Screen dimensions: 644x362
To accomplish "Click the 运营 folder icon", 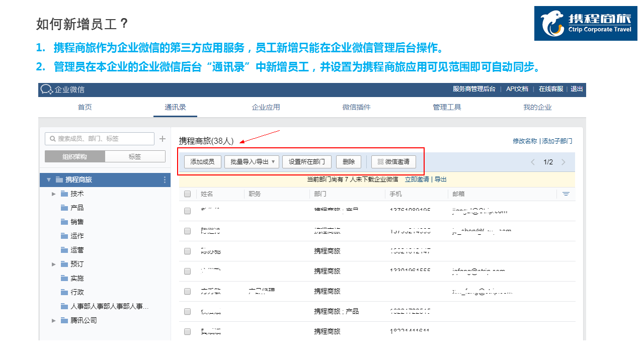I will coord(64,250).
